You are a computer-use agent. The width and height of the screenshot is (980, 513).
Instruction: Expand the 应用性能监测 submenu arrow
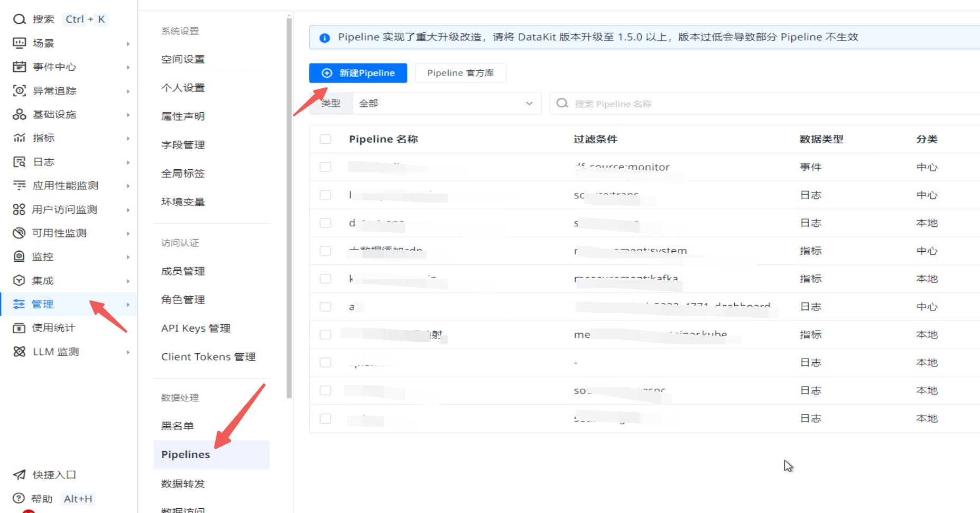[128, 186]
